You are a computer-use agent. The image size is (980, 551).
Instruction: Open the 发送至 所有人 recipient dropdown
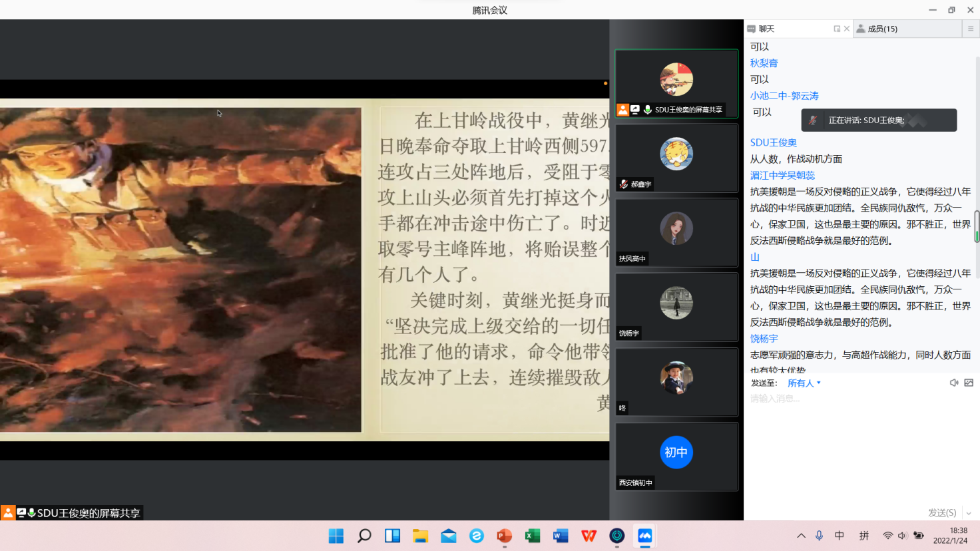pyautogui.click(x=804, y=383)
